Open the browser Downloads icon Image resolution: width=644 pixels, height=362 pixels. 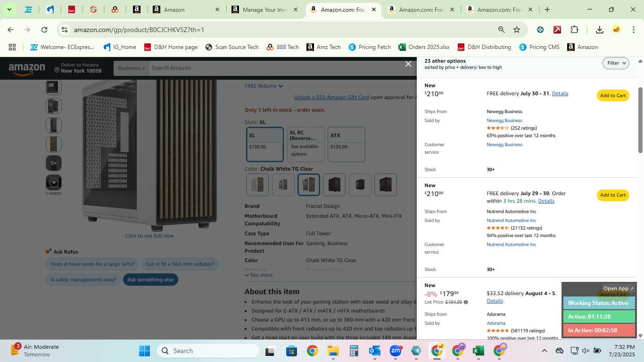pos(600,30)
